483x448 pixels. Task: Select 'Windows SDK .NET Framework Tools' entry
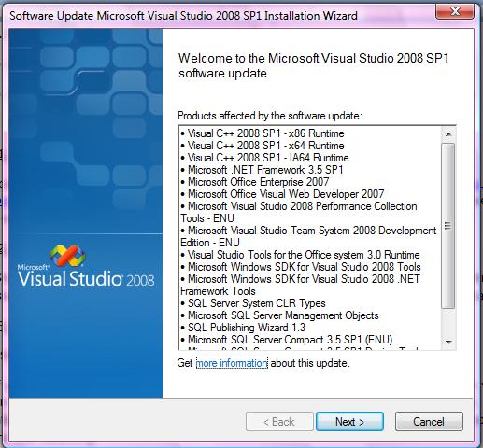[x=301, y=285]
